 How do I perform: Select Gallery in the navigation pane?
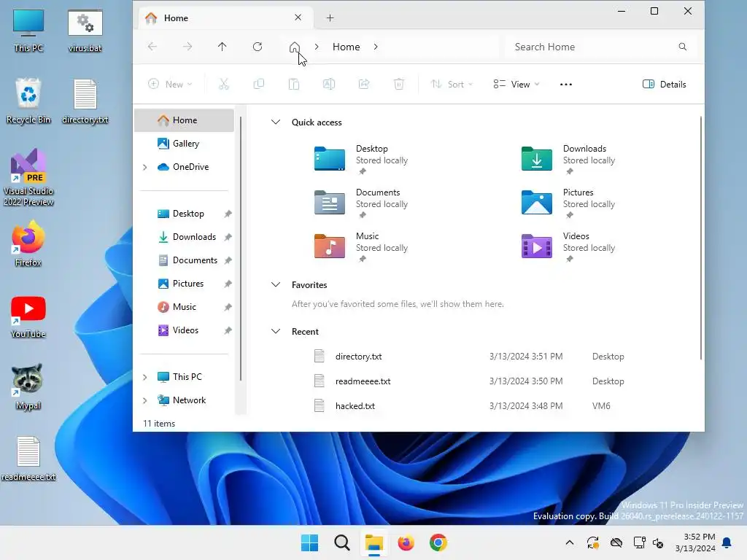(x=184, y=144)
